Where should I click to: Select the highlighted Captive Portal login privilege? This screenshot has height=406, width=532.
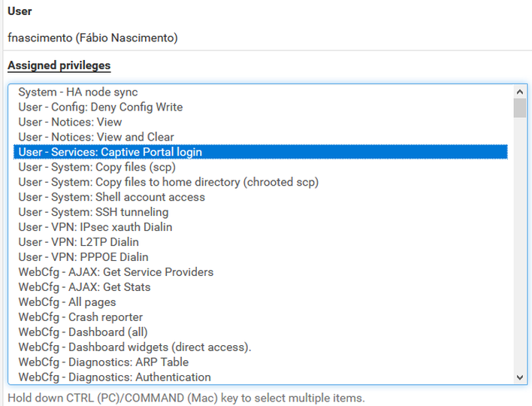click(261, 152)
